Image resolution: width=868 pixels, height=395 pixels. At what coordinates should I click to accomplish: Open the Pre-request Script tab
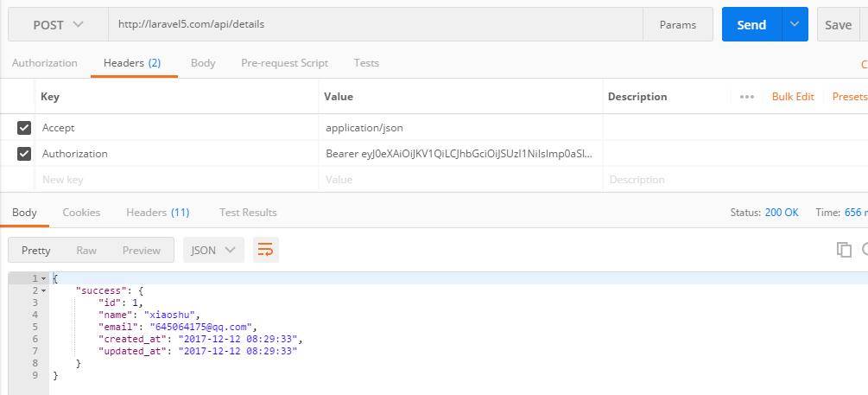(284, 63)
